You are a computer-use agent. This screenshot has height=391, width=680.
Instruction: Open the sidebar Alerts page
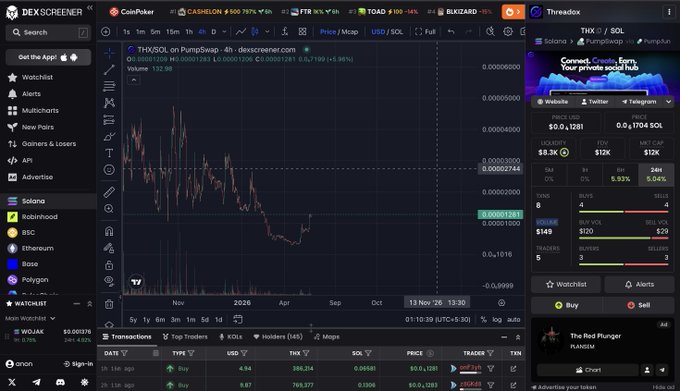tap(31, 94)
